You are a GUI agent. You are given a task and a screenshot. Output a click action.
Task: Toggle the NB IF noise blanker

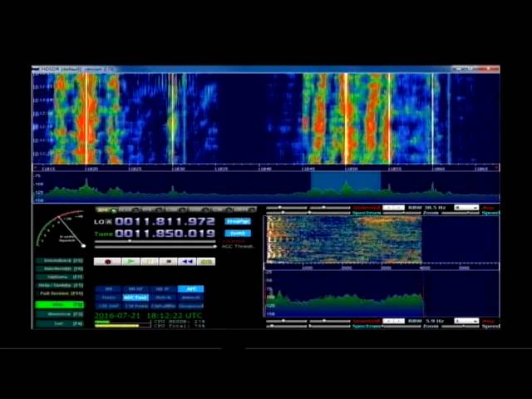163,289
